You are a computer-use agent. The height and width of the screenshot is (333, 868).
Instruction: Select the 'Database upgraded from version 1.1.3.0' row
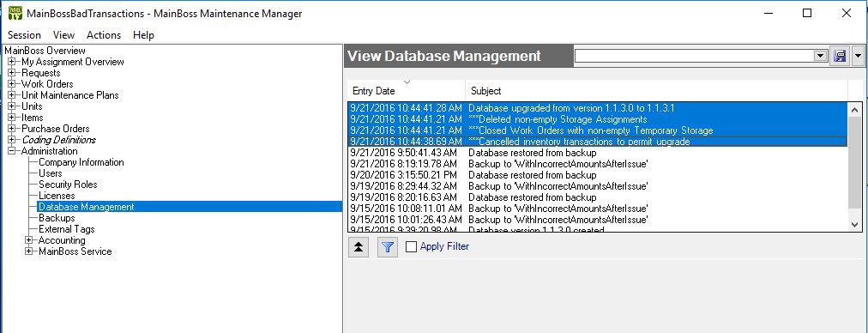point(597,108)
